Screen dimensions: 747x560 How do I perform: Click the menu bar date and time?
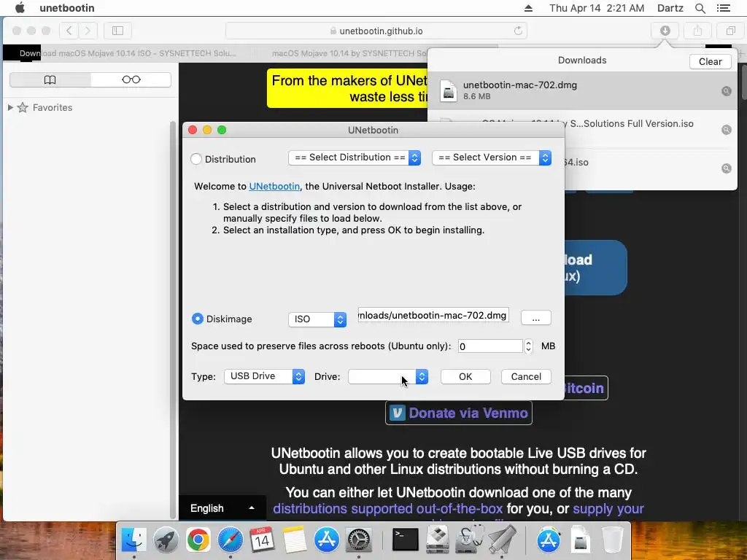597,8
